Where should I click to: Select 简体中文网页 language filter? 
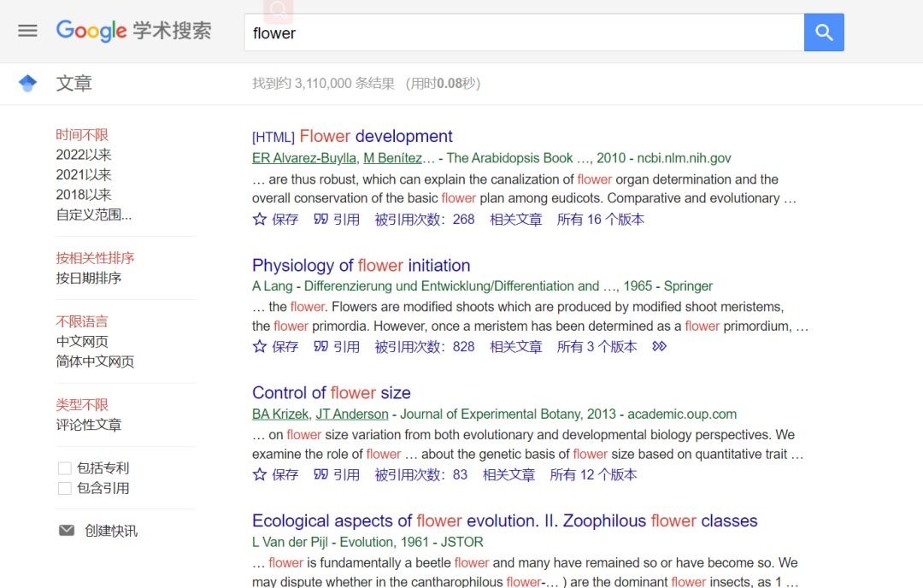pyautogui.click(x=95, y=362)
